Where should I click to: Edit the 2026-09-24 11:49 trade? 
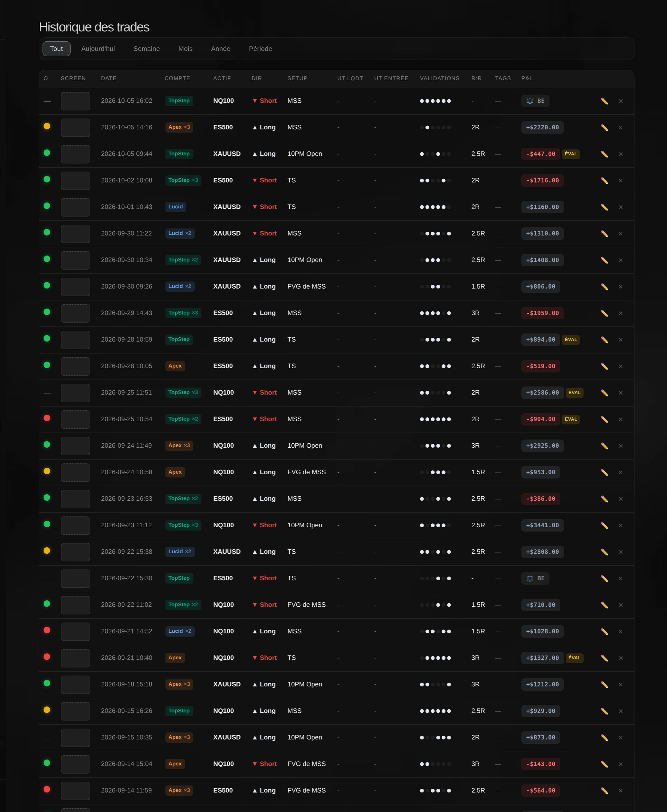point(604,445)
